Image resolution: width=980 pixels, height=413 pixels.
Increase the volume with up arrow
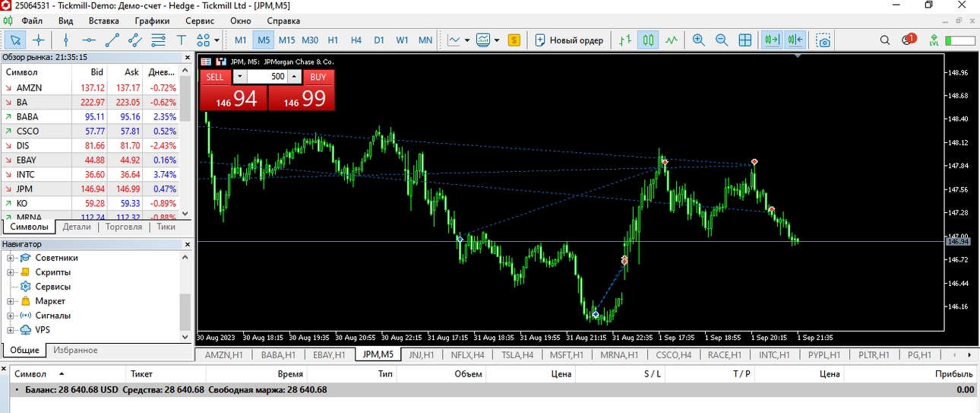[x=295, y=77]
